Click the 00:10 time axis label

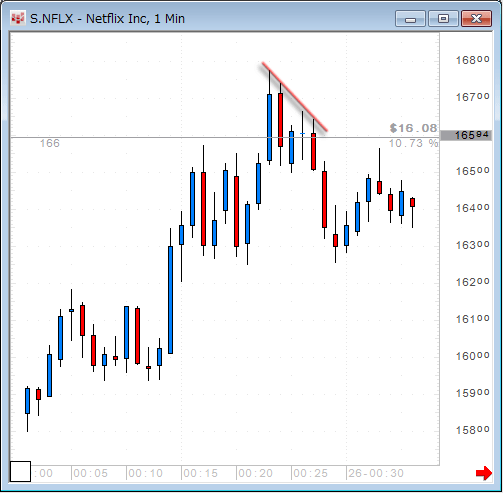click(x=145, y=473)
